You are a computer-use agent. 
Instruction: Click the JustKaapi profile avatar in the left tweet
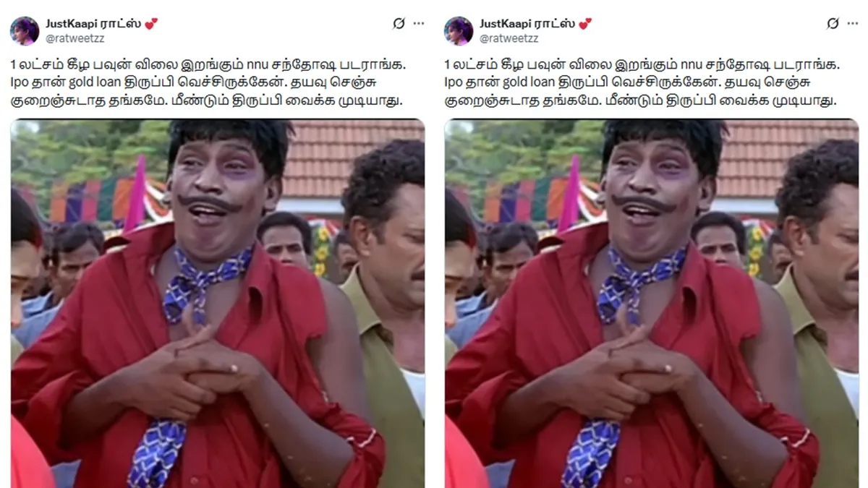click(25, 30)
